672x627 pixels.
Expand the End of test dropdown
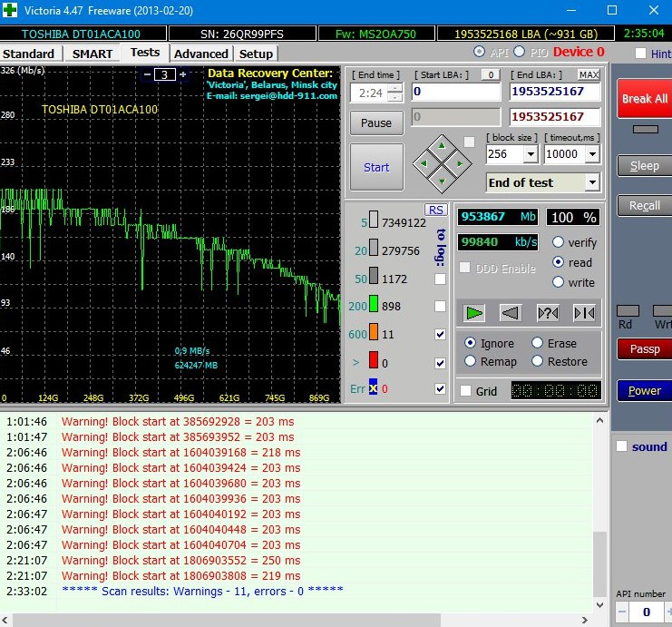point(592,182)
